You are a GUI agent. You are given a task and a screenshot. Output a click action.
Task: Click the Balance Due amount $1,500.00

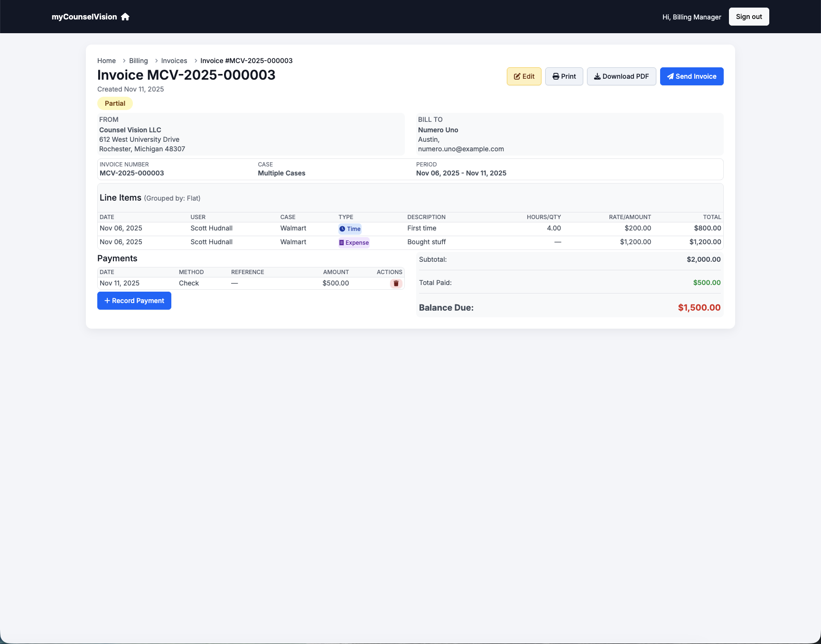[x=699, y=308]
